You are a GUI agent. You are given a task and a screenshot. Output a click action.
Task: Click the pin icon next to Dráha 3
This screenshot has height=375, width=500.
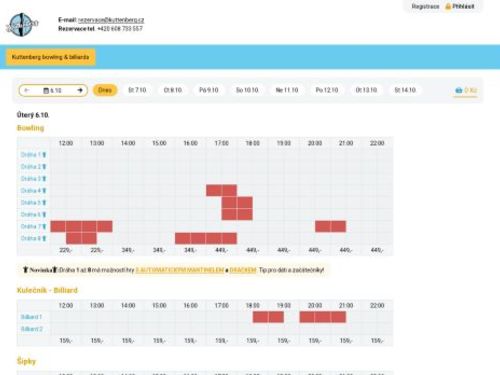(x=44, y=179)
